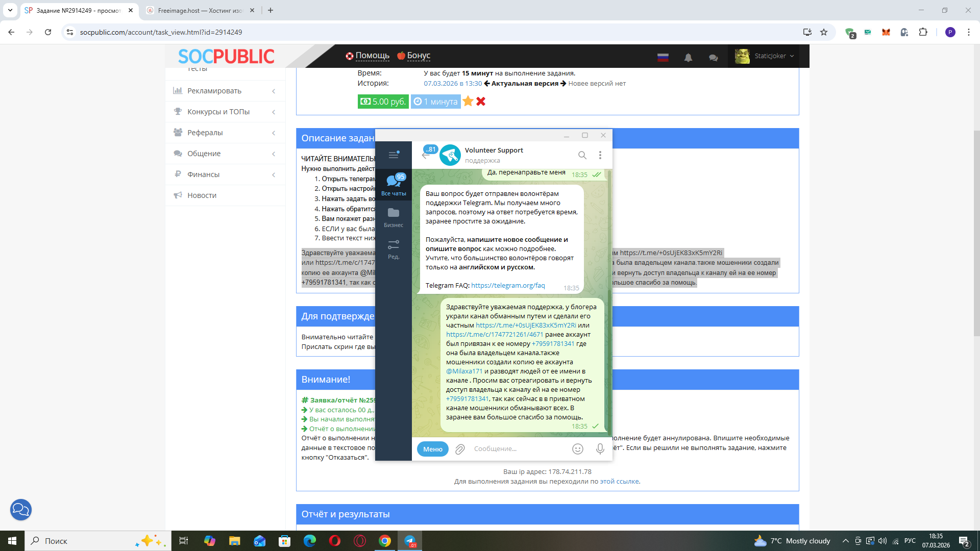View site information for socpublic.com

70,32
